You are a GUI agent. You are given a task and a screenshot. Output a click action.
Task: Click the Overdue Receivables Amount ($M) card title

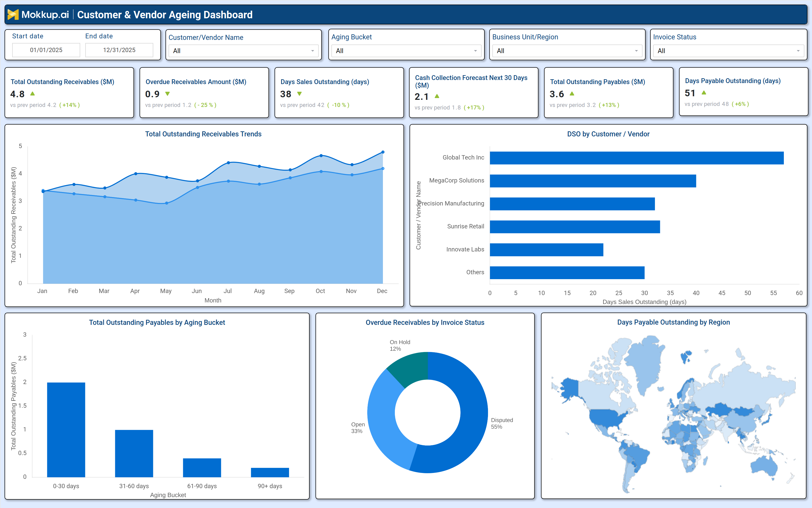click(196, 82)
